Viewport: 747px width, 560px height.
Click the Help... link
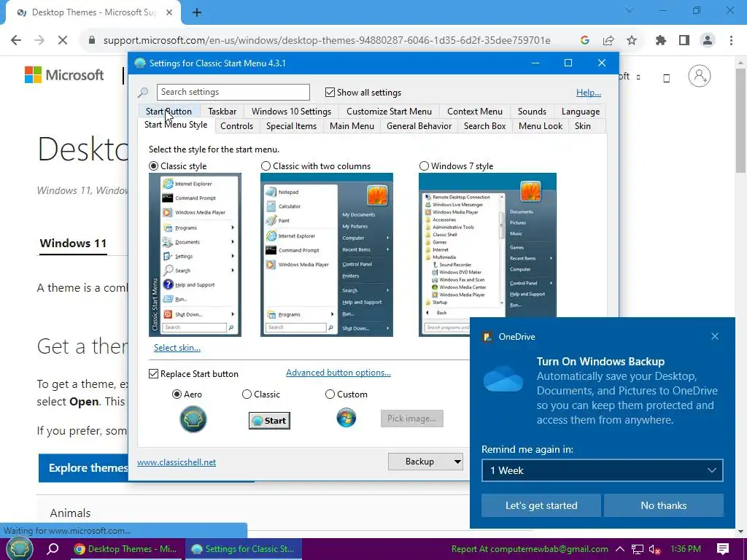pyautogui.click(x=589, y=93)
